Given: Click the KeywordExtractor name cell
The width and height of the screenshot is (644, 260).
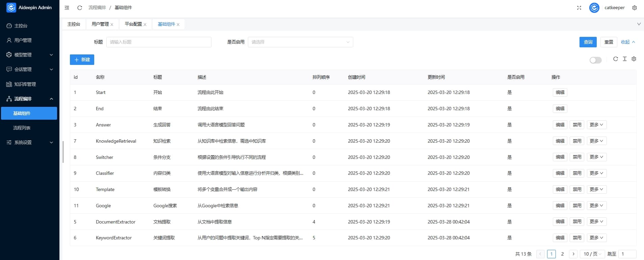Looking at the screenshot, I should coord(113,238).
